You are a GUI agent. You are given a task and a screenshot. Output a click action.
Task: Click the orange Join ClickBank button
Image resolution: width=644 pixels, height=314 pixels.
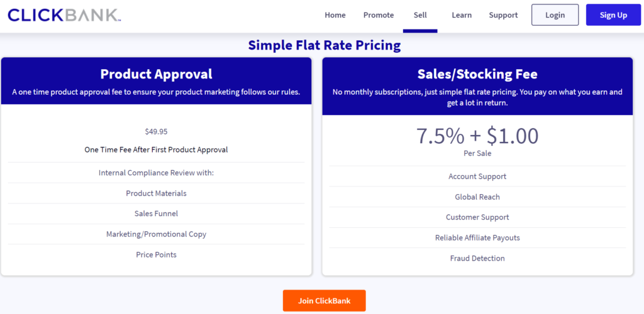(324, 301)
